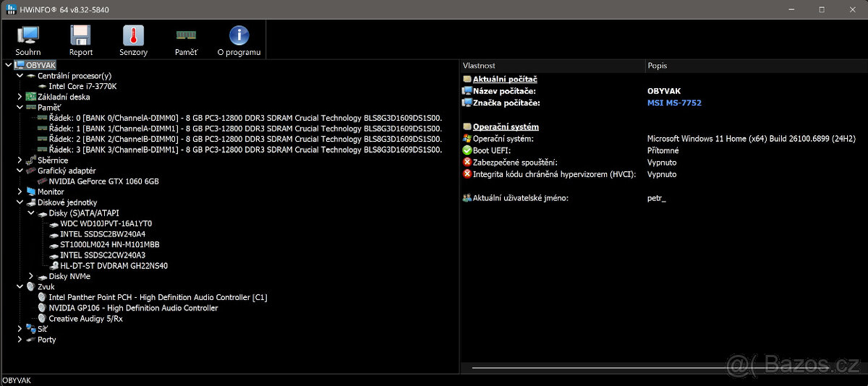Click the Report floppy disk icon

tap(80, 40)
